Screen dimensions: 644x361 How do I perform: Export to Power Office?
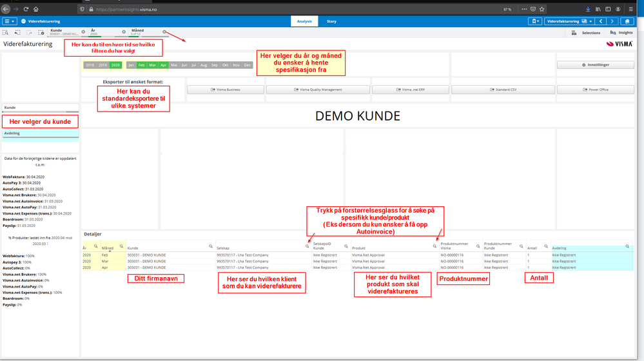pyautogui.click(x=596, y=90)
